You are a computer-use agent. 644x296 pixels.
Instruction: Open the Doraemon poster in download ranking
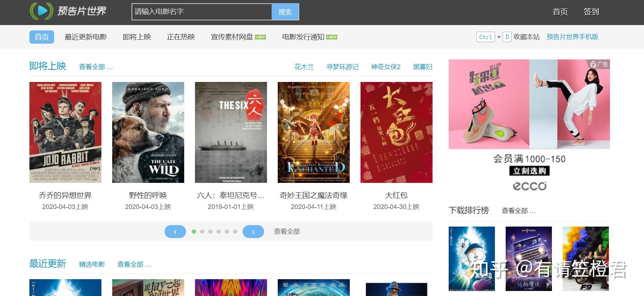click(x=472, y=258)
